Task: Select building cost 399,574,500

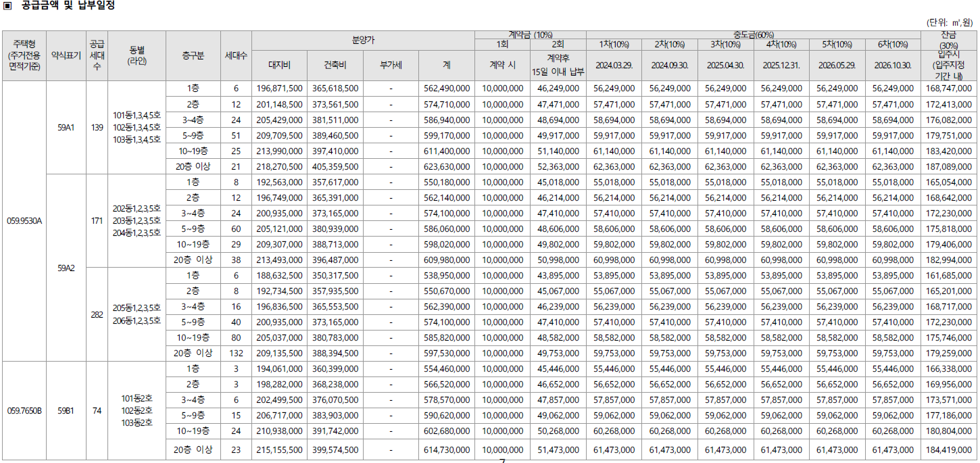Action: click(x=335, y=449)
